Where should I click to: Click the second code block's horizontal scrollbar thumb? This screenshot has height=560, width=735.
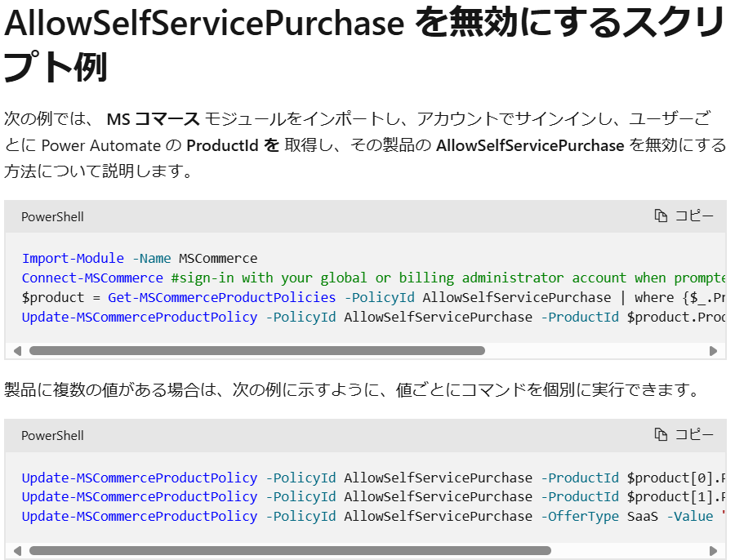click(x=290, y=551)
